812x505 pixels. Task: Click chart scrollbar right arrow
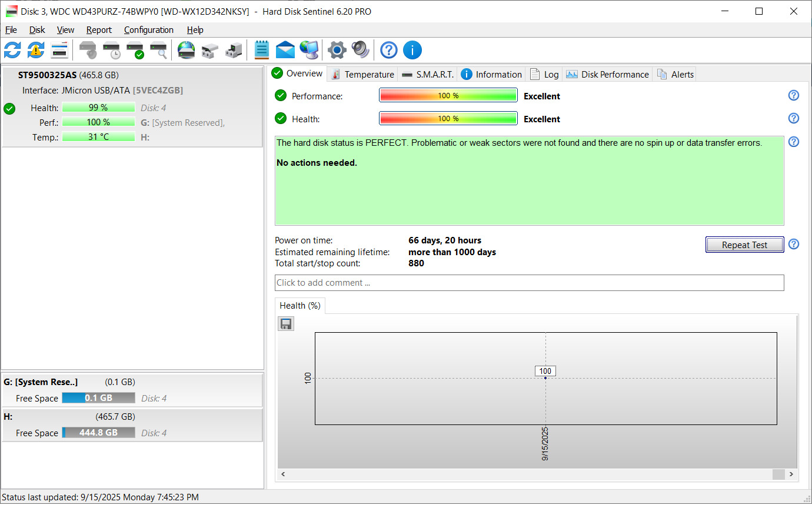coord(792,474)
